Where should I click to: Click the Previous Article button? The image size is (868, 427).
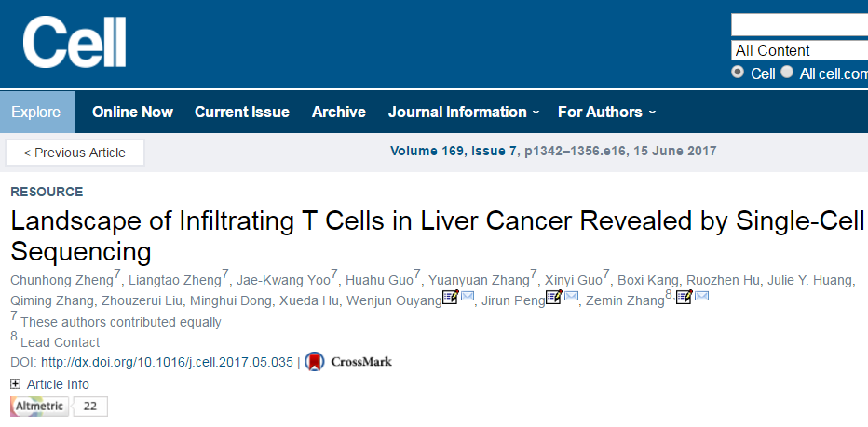coord(75,153)
